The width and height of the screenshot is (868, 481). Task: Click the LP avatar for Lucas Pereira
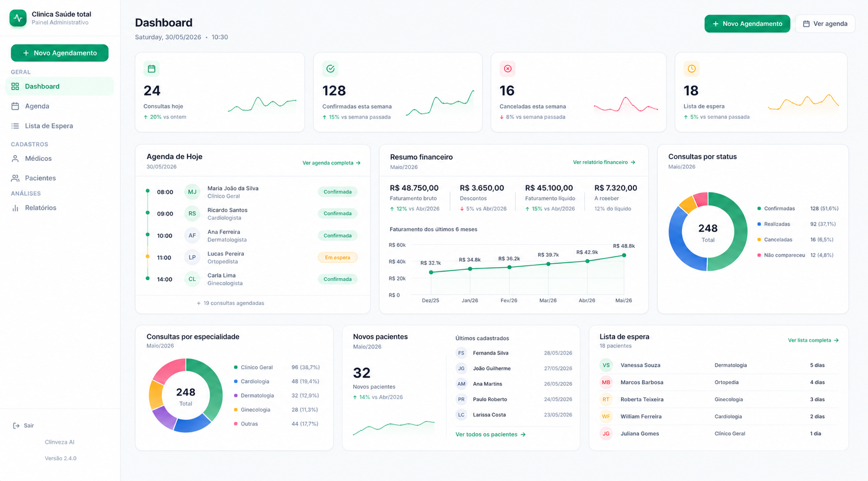[x=192, y=257]
